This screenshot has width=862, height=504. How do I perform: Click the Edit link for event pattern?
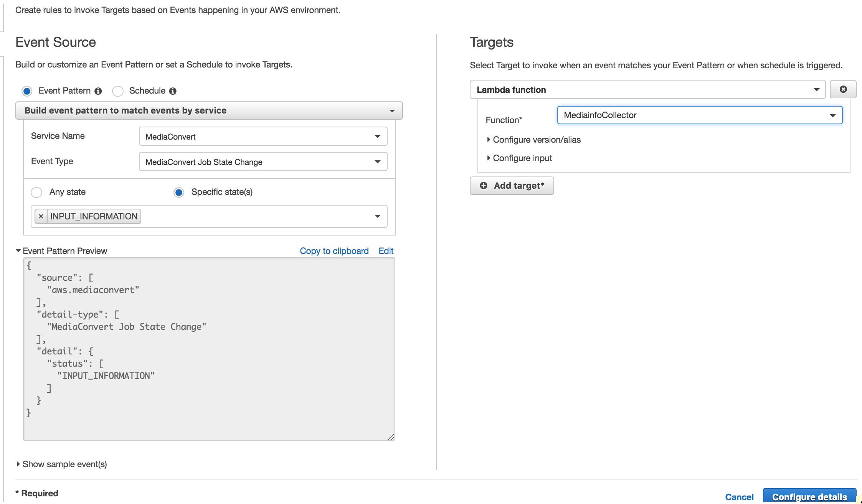pos(386,251)
